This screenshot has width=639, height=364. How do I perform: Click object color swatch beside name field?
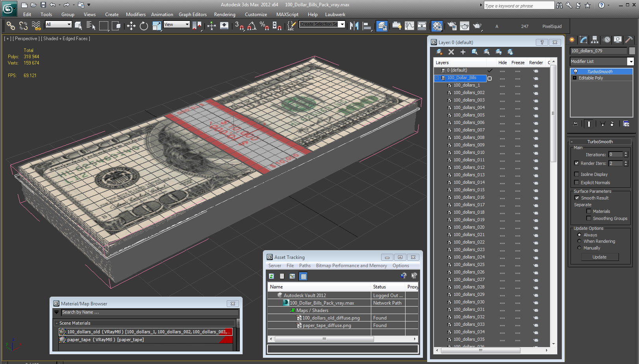[x=632, y=51]
